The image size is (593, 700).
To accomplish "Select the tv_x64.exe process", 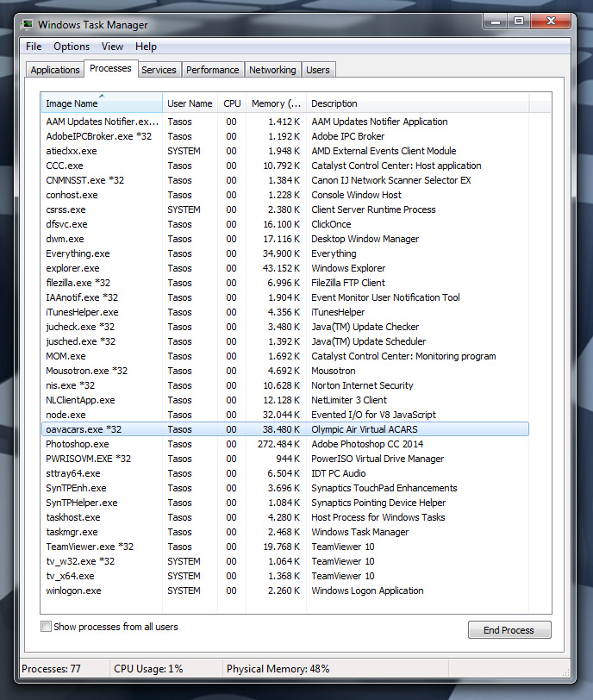I will 285,576.
